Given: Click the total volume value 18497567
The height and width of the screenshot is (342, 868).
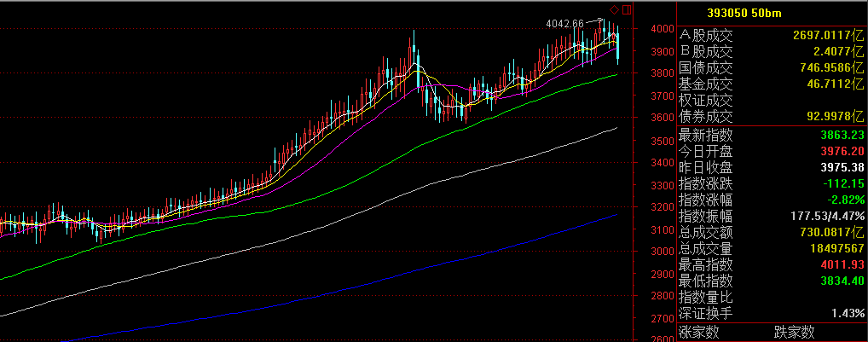Looking at the screenshot, I should (x=836, y=248).
